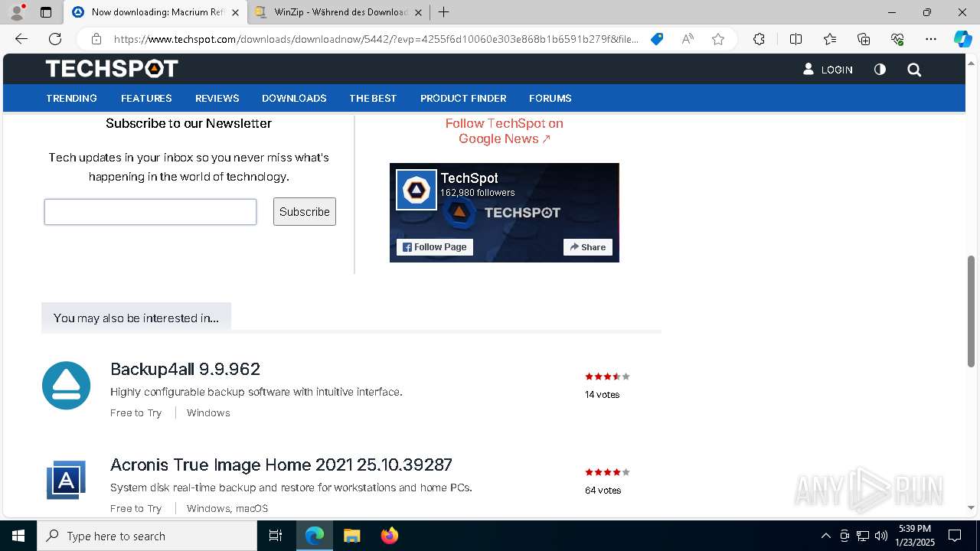Open the FEATURES menu

pos(146,98)
